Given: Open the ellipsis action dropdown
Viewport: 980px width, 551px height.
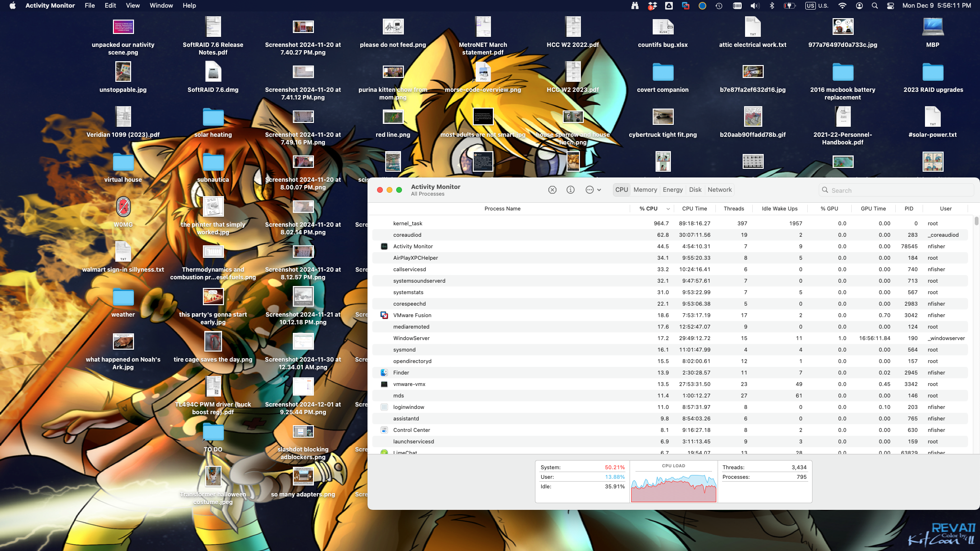Looking at the screenshot, I should coord(593,190).
